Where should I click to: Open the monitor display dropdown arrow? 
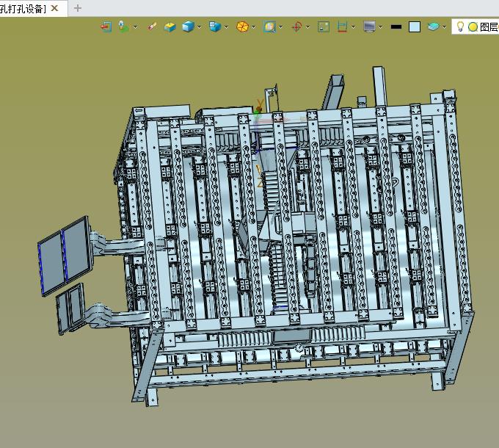tap(381, 27)
